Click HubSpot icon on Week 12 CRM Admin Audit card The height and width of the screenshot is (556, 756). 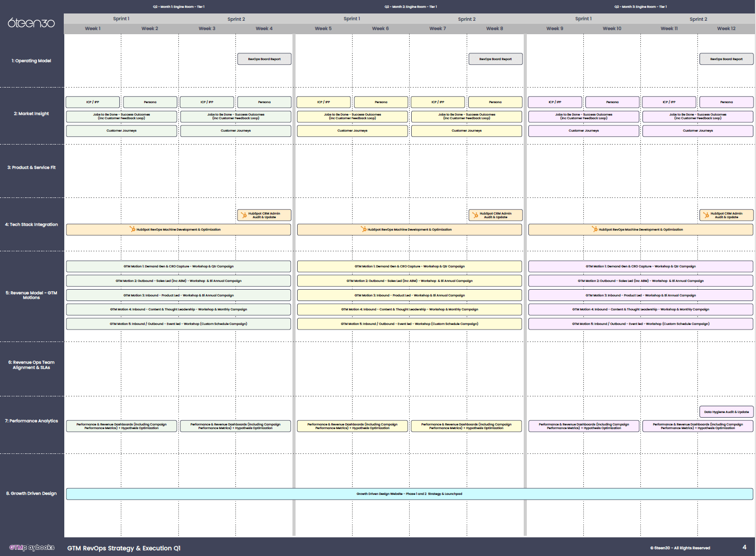(706, 215)
